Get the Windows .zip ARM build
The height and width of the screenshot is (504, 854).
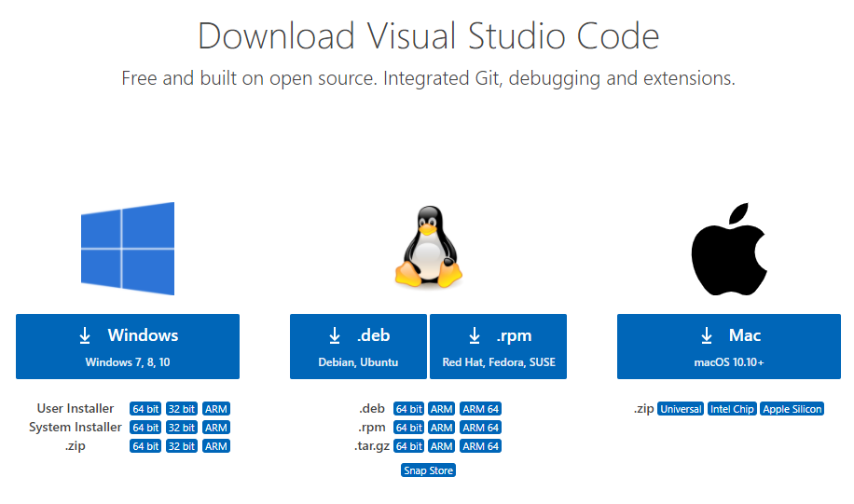[x=216, y=445]
